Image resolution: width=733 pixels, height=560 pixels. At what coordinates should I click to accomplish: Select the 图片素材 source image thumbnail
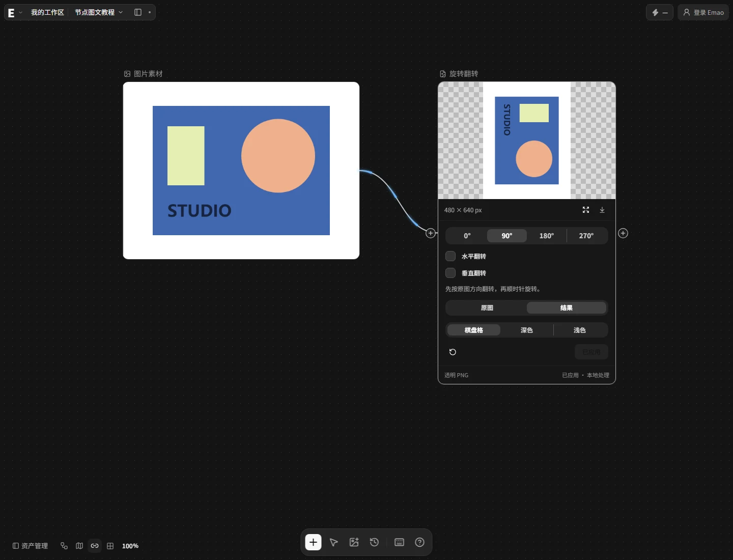pyautogui.click(x=241, y=171)
